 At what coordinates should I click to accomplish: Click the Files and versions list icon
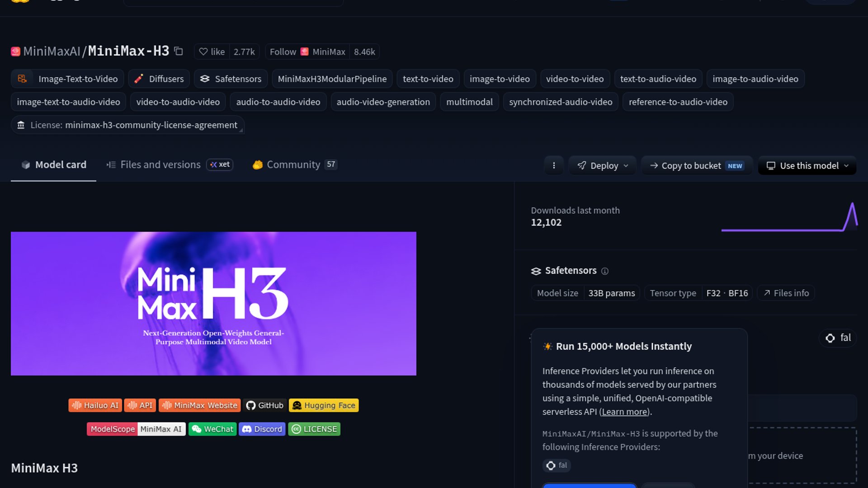pos(111,165)
